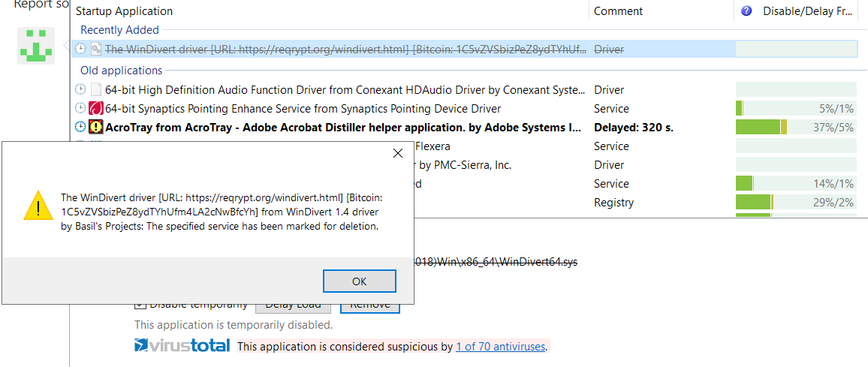Toggle the Disable temporarily checkbox
This screenshot has width=868, height=367.
coord(140,304)
